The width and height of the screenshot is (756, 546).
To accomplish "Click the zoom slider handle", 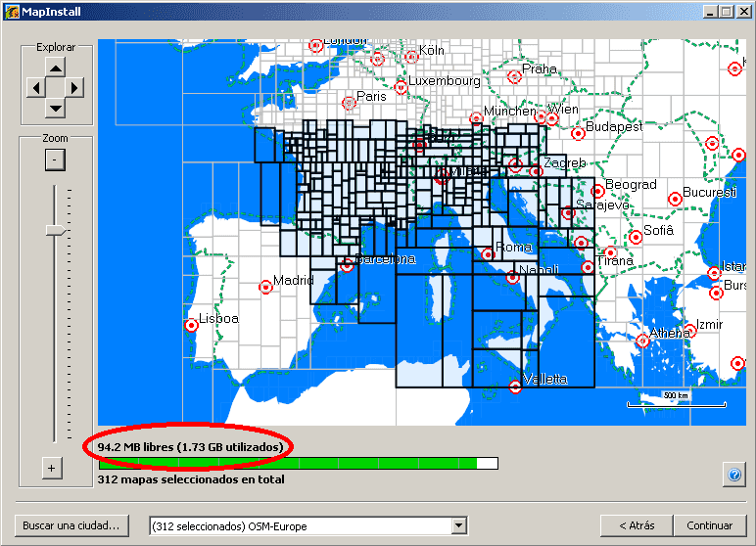I will pyautogui.click(x=56, y=230).
